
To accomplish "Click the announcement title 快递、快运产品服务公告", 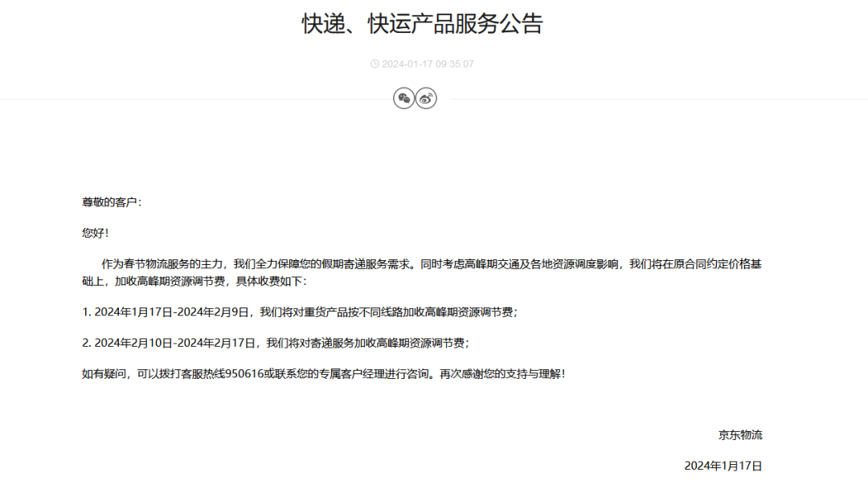I will tap(421, 23).
